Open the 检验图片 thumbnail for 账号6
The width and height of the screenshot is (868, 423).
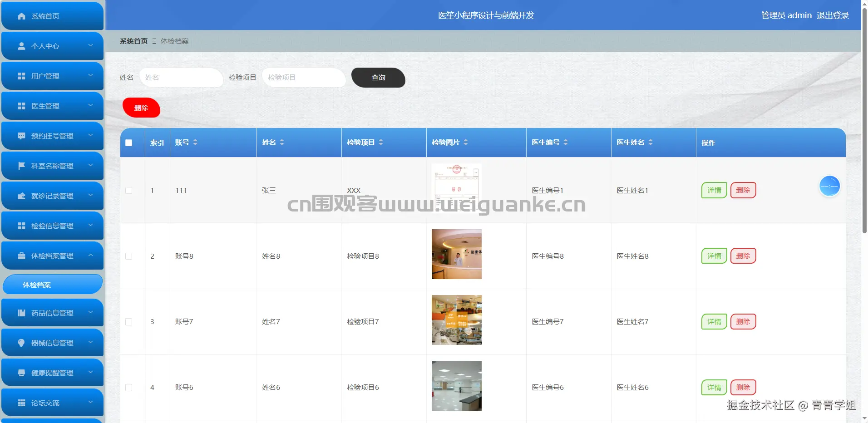457,386
